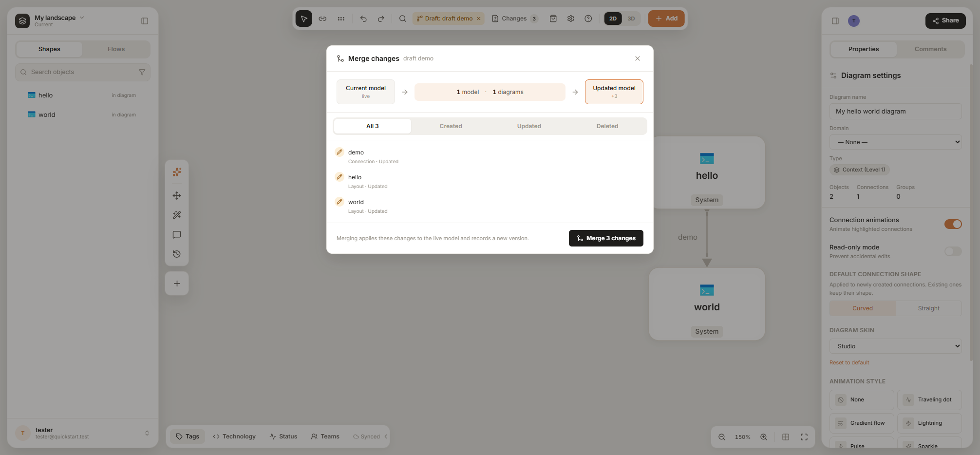Select the magic wand tool

pyautogui.click(x=177, y=215)
